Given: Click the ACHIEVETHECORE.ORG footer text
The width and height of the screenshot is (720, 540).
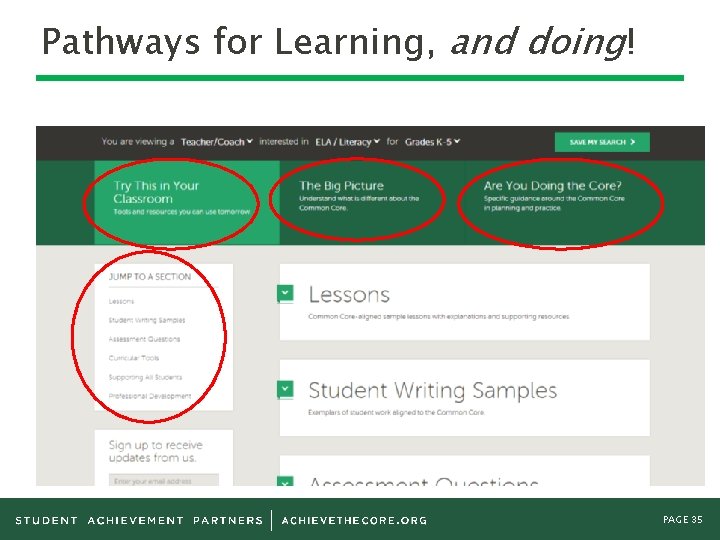Looking at the screenshot, I should point(354,520).
